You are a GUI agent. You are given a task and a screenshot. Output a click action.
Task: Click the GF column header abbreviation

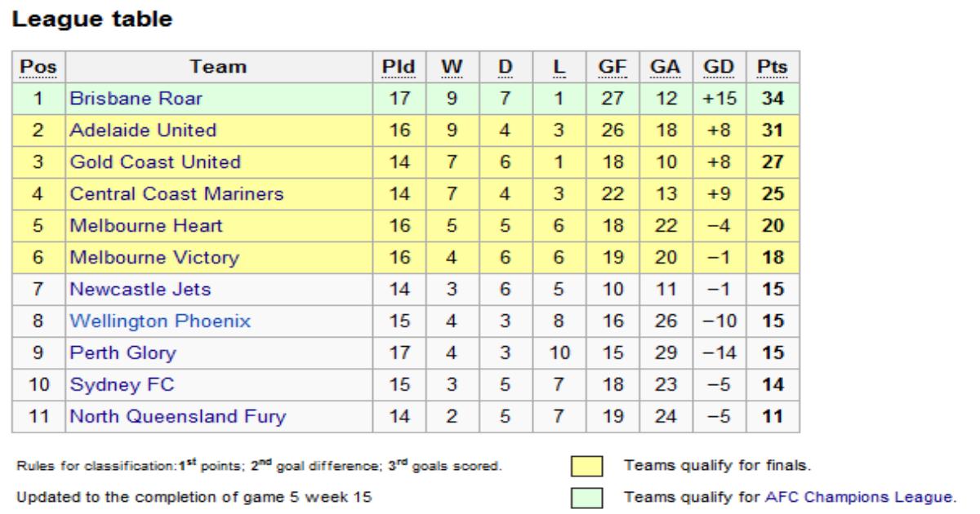tap(610, 67)
